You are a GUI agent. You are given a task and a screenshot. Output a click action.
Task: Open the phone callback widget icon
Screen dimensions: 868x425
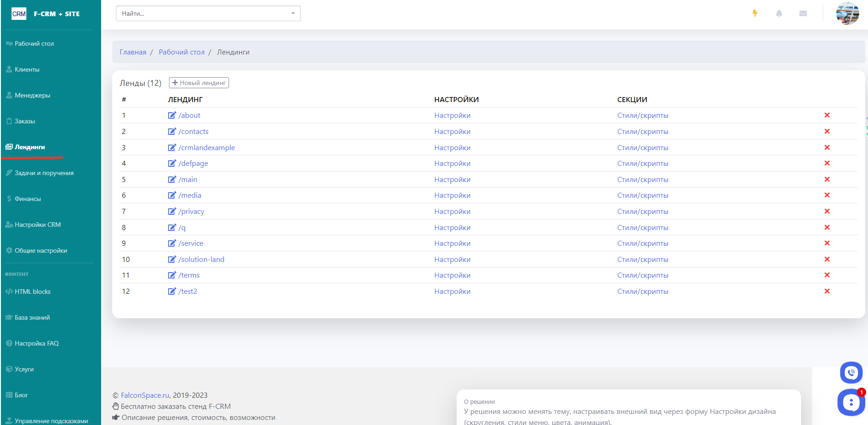(851, 372)
